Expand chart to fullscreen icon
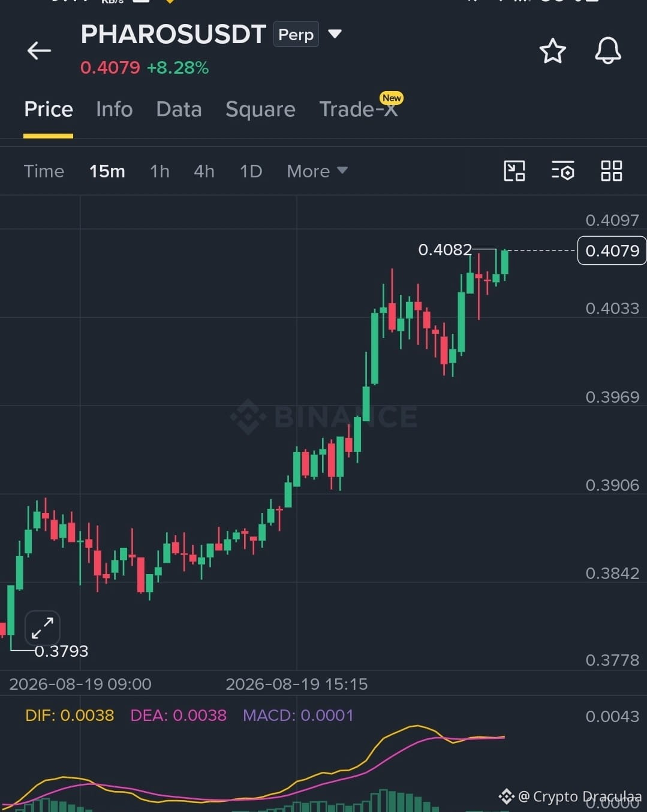 43,628
